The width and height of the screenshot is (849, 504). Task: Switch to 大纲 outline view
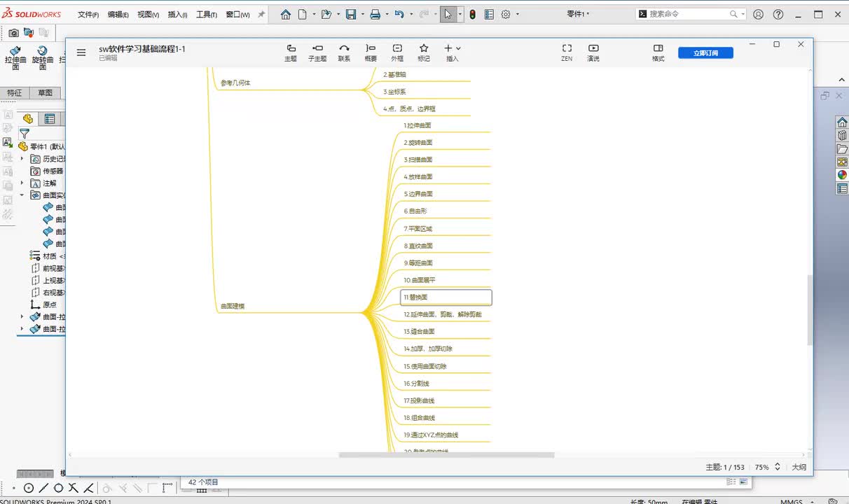pyautogui.click(x=799, y=467)
